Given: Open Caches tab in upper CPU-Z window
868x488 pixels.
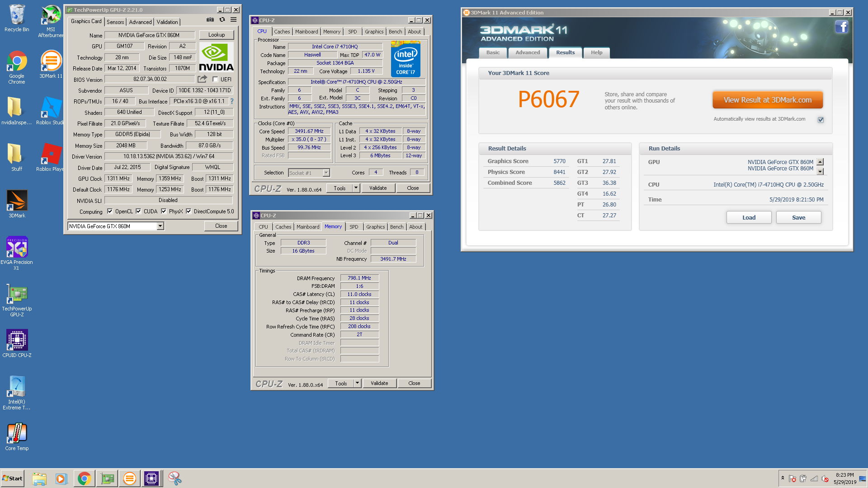Looking at the screenshot, I should 282,32.
